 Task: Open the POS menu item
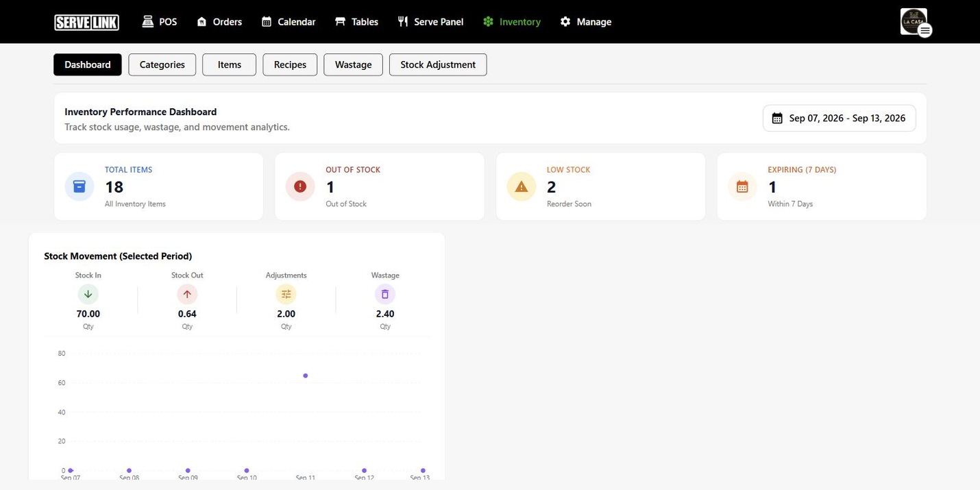[160, 22]
